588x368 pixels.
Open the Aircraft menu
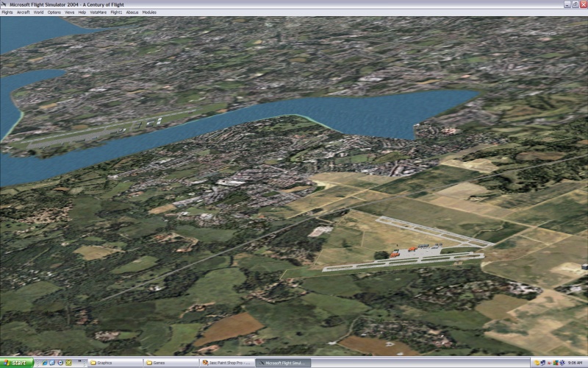click(24, 13)
